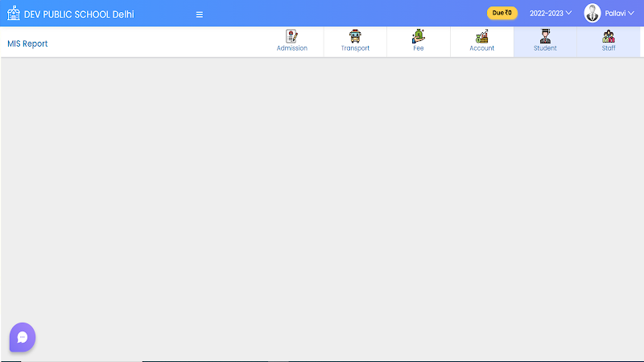Viewport: 644px width, 362px height.
Task: Open the Fee report tab
Action: tap(419, 42)
